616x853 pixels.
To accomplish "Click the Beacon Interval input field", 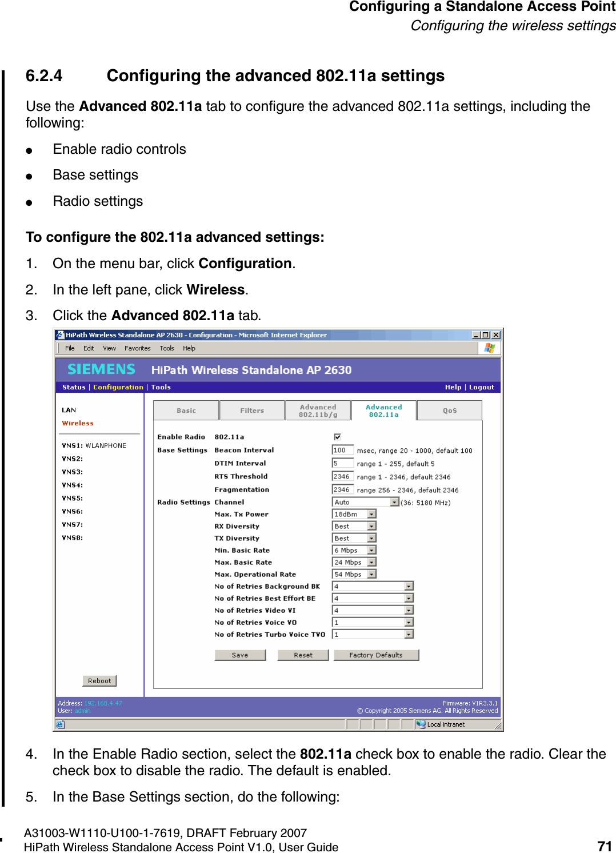I will coord(342,450).
